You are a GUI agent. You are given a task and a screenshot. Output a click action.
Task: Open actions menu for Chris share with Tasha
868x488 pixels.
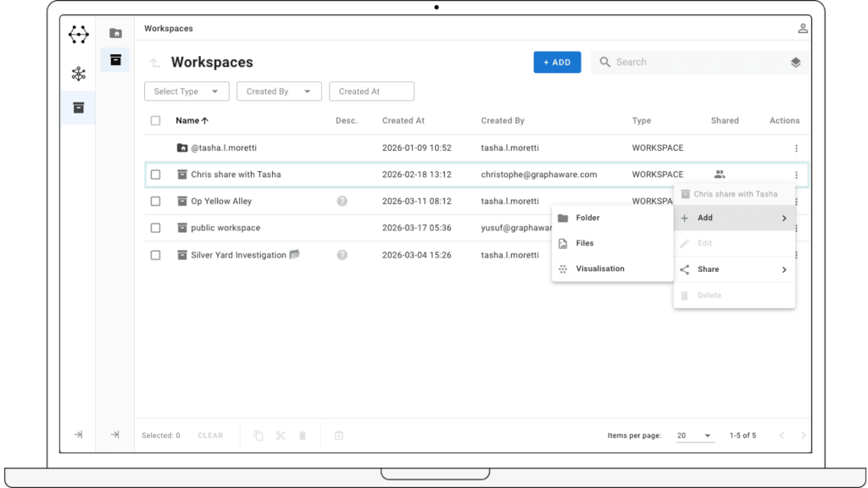796,175
